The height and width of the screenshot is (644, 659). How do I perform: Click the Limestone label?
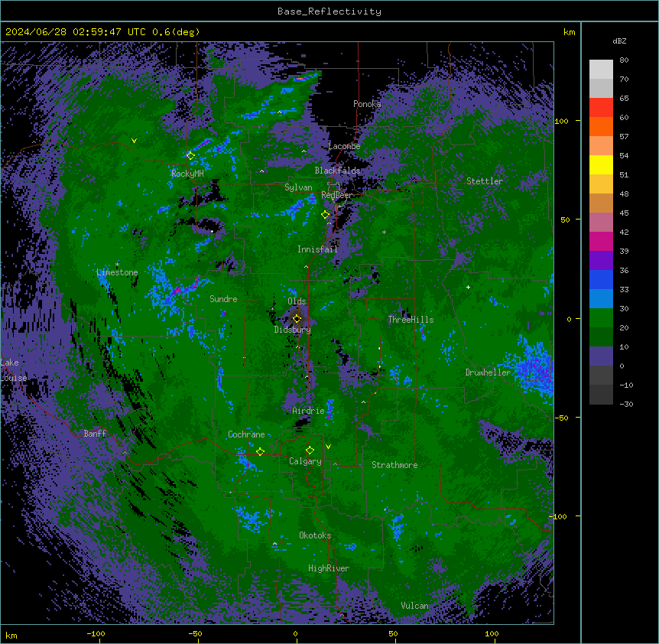point(117,272)
